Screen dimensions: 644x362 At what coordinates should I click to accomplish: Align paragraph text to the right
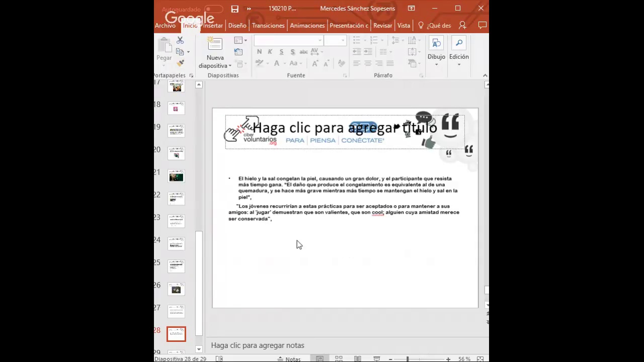coord(379,63)
